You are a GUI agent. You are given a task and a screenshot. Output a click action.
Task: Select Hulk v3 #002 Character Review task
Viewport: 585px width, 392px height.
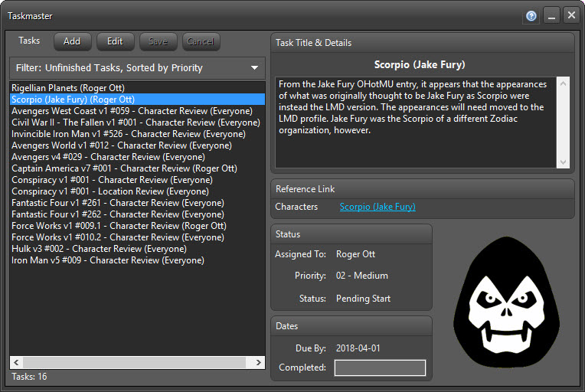[137, 249]
